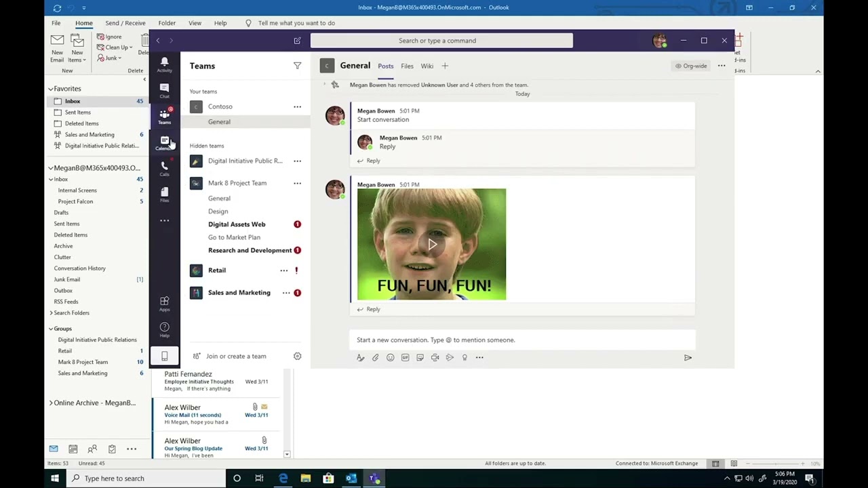Switch to the Folder ribbon tab

[167, 23]
